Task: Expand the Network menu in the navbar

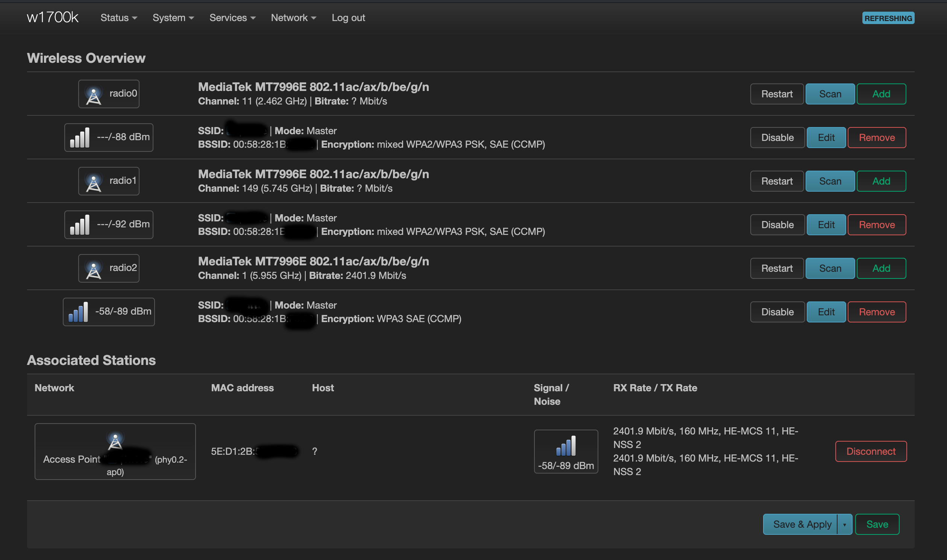Action: (x=293, y=18)
